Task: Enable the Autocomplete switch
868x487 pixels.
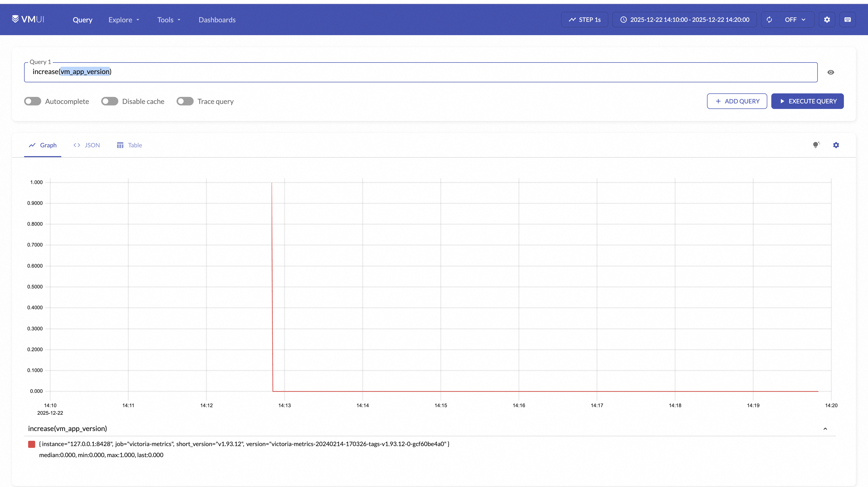Action: [x=33, y=101]
